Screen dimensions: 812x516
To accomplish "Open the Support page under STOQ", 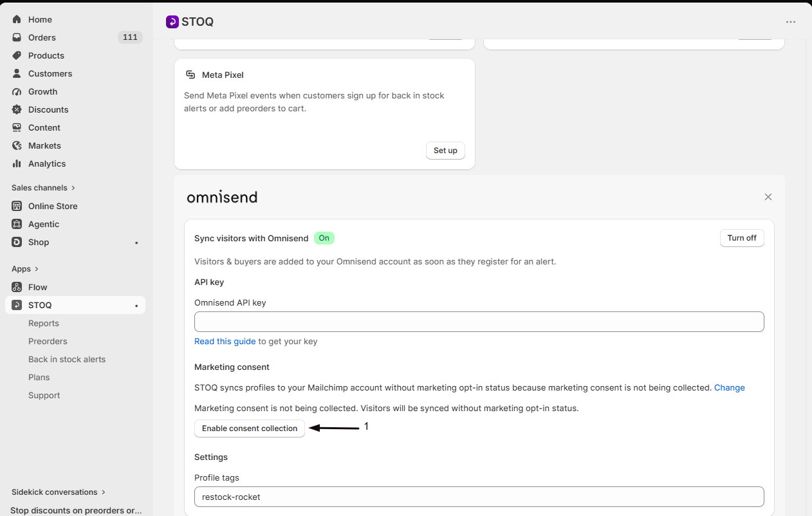I will (x=44, y=395).
